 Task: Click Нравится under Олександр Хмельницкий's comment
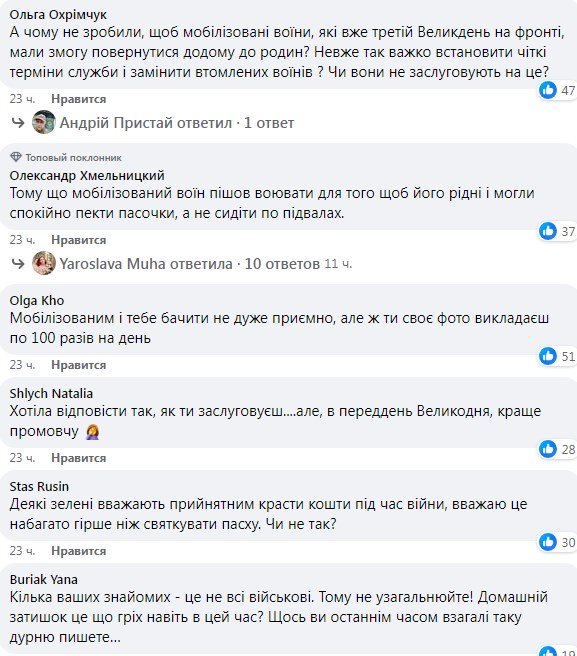[x=79, y=240]
